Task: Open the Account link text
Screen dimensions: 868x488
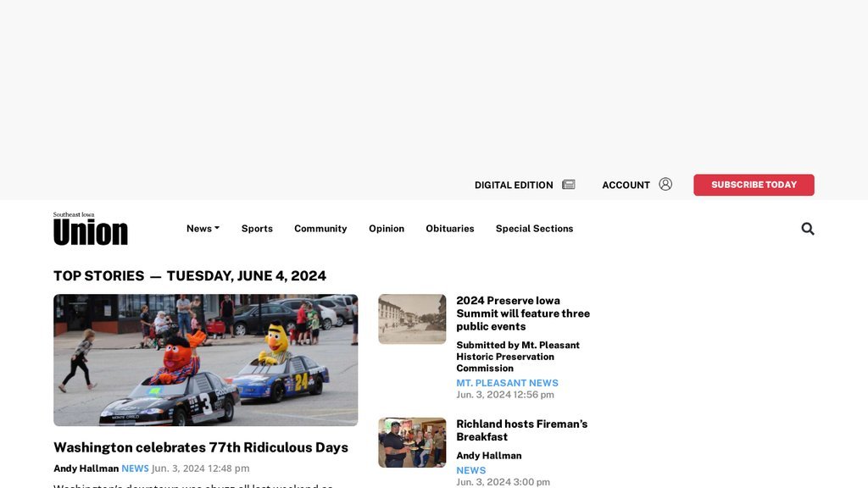Action: tap(626, 186)
